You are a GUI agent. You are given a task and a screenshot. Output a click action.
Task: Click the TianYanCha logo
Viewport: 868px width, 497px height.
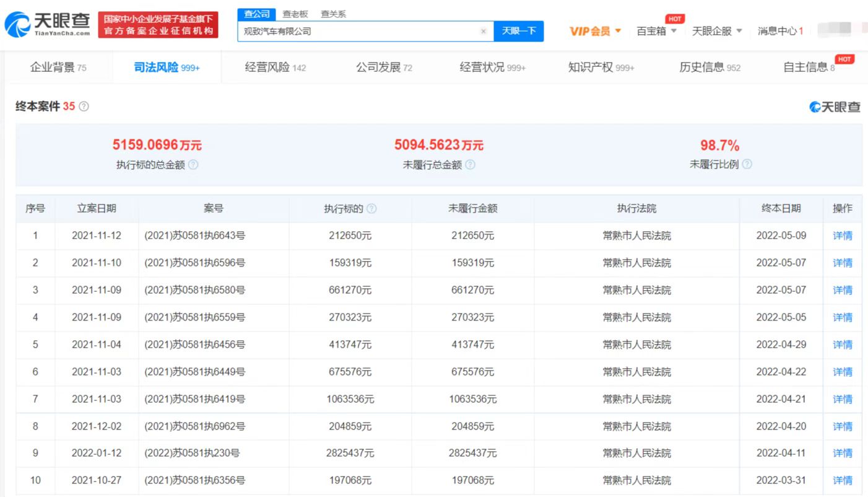click(47, 24)
